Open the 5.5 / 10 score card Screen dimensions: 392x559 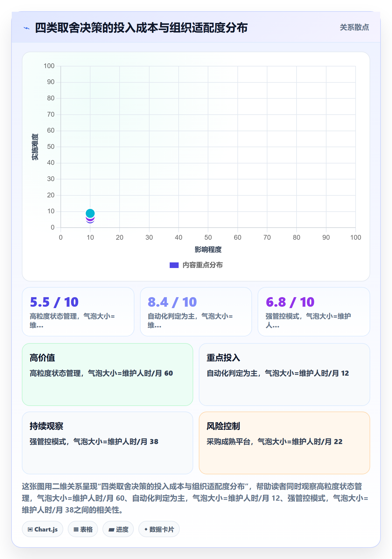click(78, 312)
